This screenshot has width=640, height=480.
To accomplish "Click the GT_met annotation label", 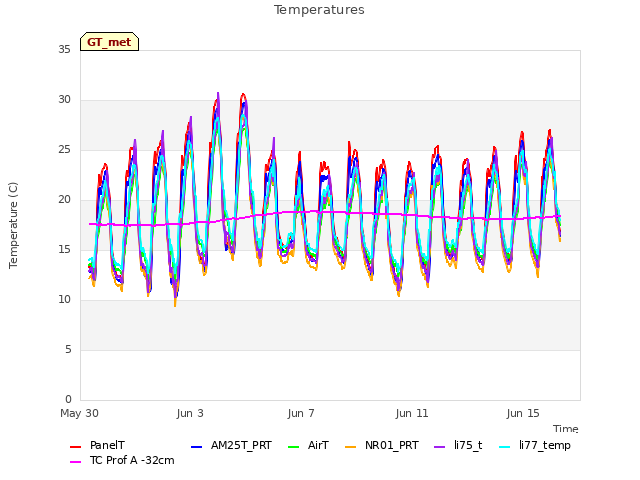I will pyautogui.click(x=109, y=42).
